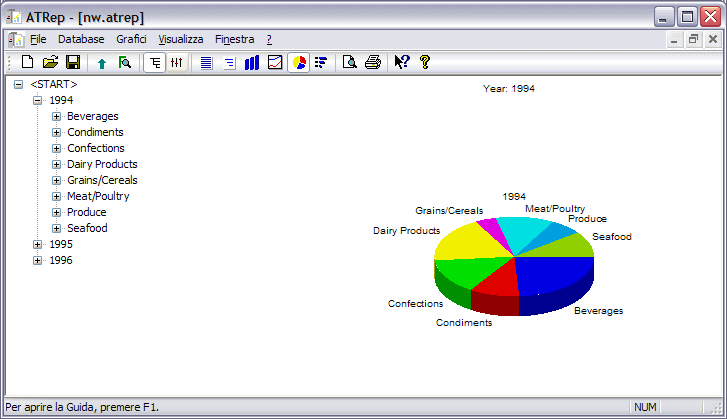
Task: Close the inner nw.atrep document window
Action: (713, 39)
